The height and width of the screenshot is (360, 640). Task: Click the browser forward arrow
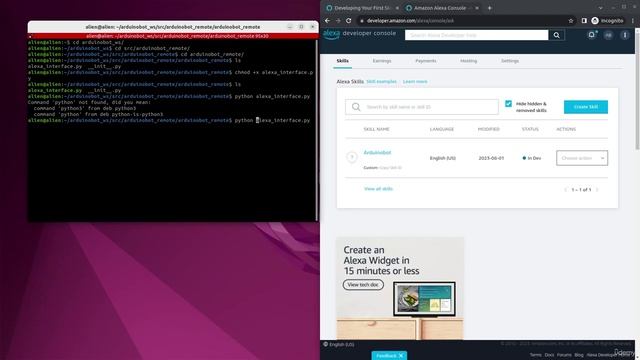(338, 20)
